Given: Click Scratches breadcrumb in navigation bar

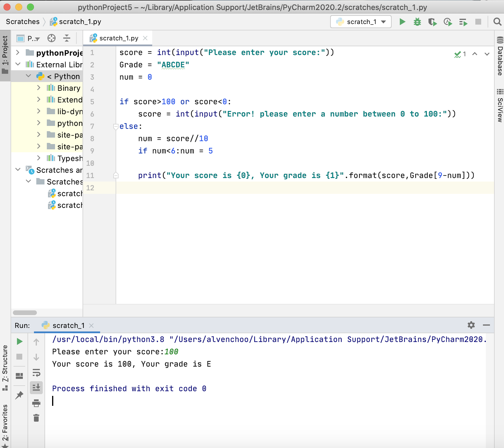Looking at the screenshot, I should point(23,22).
